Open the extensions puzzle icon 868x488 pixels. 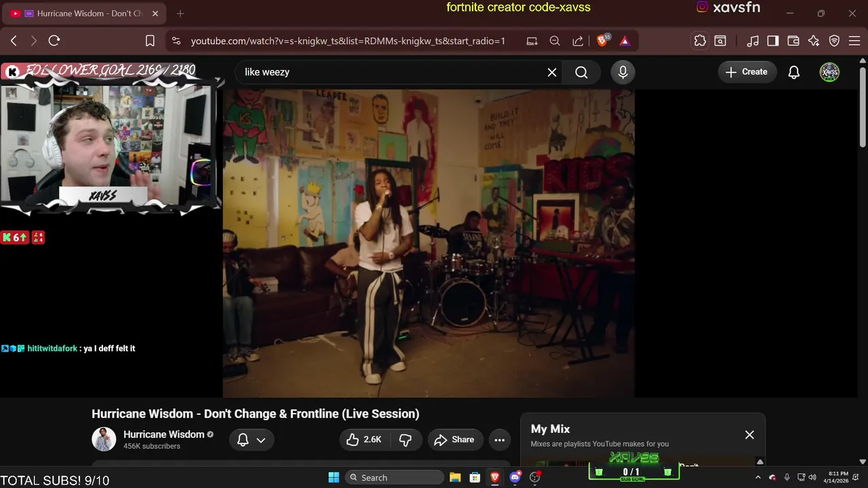pyautogui.click(x=700, y=41)
